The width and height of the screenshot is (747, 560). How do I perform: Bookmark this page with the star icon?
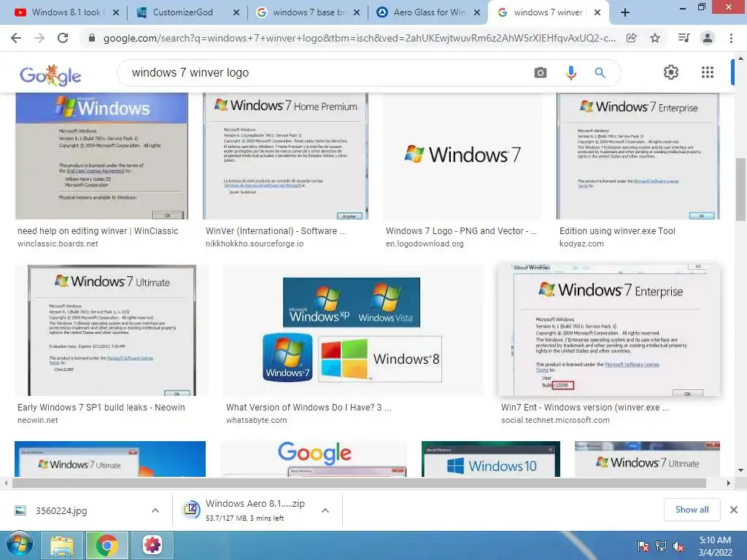(x=655, y=38)
